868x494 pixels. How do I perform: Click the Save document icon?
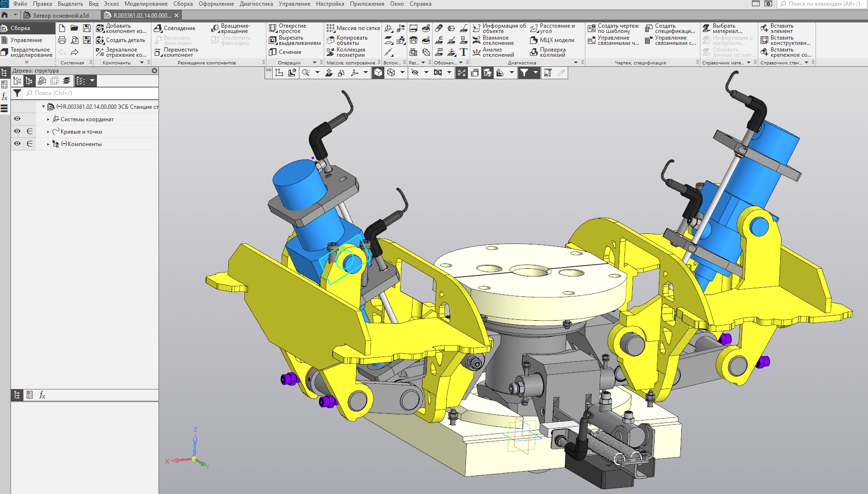point(86,28)
